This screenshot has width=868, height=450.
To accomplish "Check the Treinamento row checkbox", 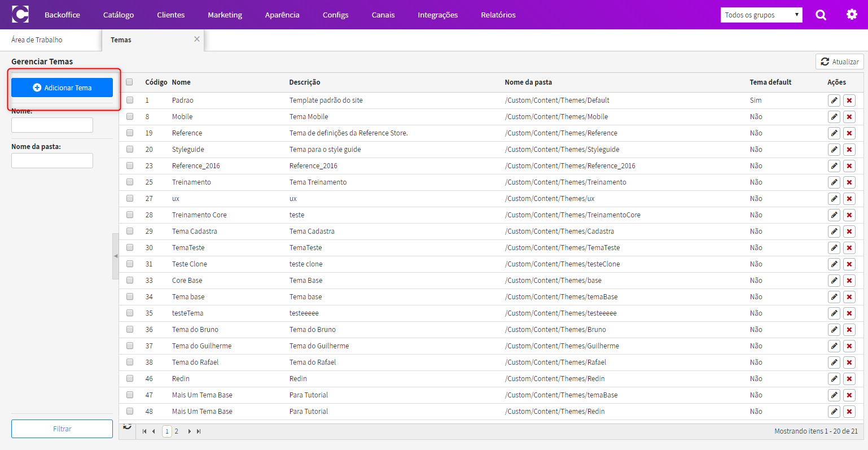I will 130,182.
